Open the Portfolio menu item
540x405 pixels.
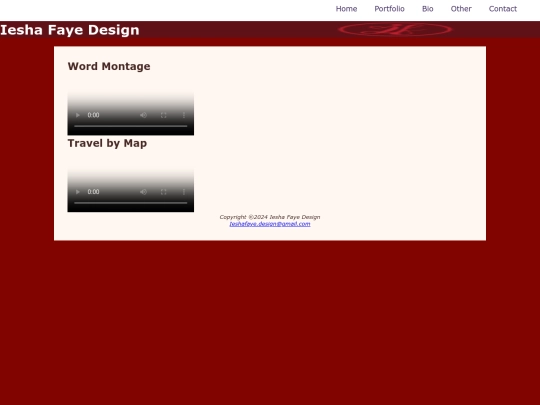click(x=390, y=9)
